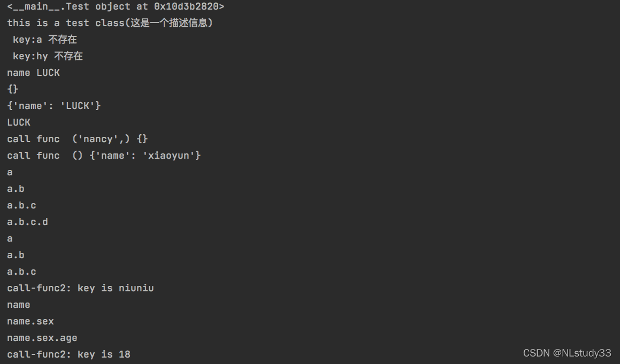Screen dimensions: 620x364
Task: Click the first 'a.b.c.d' output line
Action: pyautogui.click(x=27, y=222)
